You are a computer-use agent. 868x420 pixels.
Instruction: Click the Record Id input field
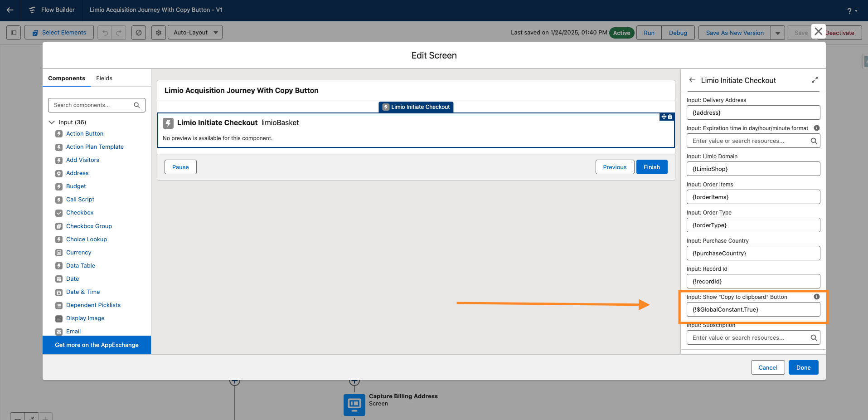(x=753, y=281)
